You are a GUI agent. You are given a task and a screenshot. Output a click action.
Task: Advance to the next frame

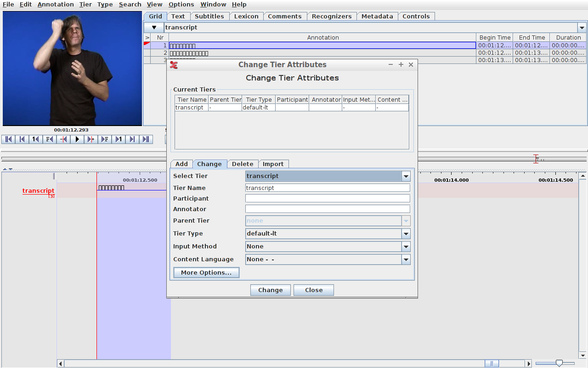105,139
